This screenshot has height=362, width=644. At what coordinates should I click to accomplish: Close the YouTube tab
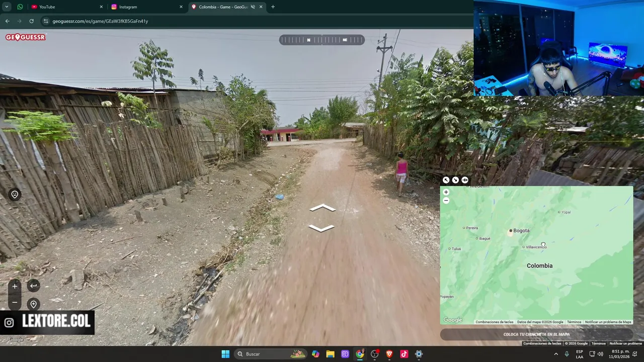click(101, 7)
